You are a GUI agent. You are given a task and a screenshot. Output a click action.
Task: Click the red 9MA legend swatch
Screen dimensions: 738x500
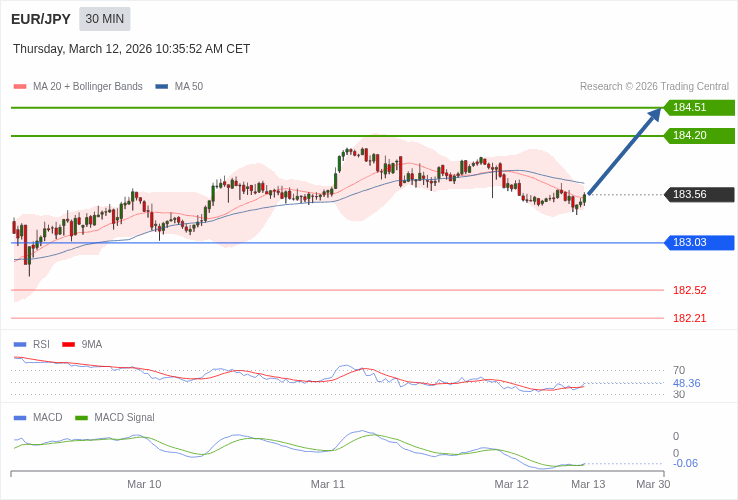point(69,345)
